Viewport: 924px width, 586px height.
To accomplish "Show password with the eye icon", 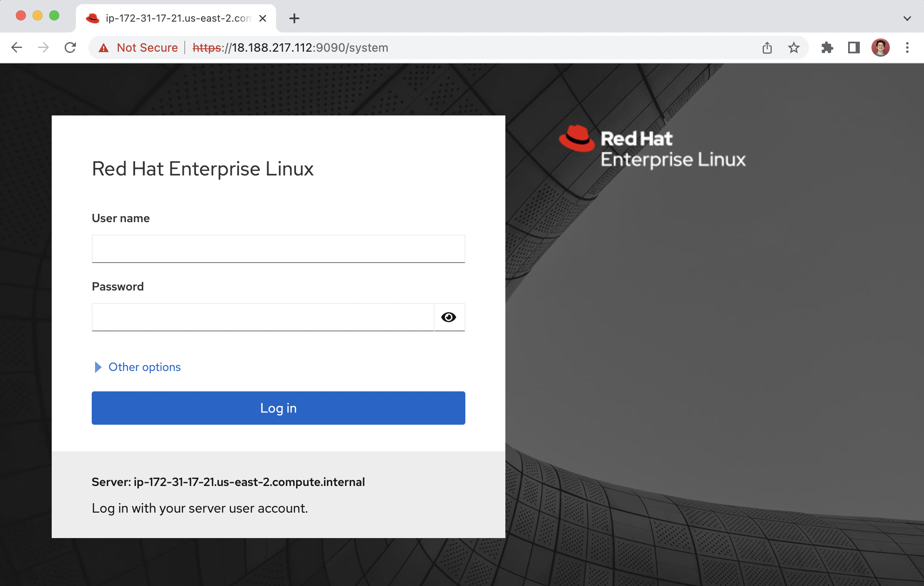I will [x=449, y=317].
